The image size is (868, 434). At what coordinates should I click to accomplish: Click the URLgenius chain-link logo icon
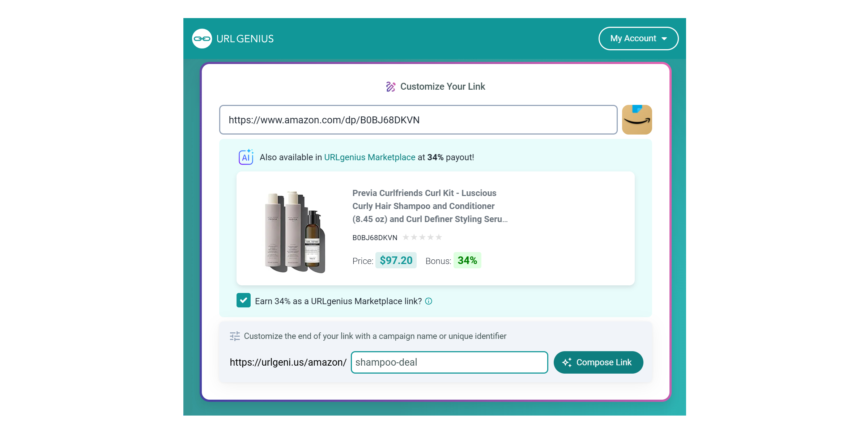click(202, 39)
